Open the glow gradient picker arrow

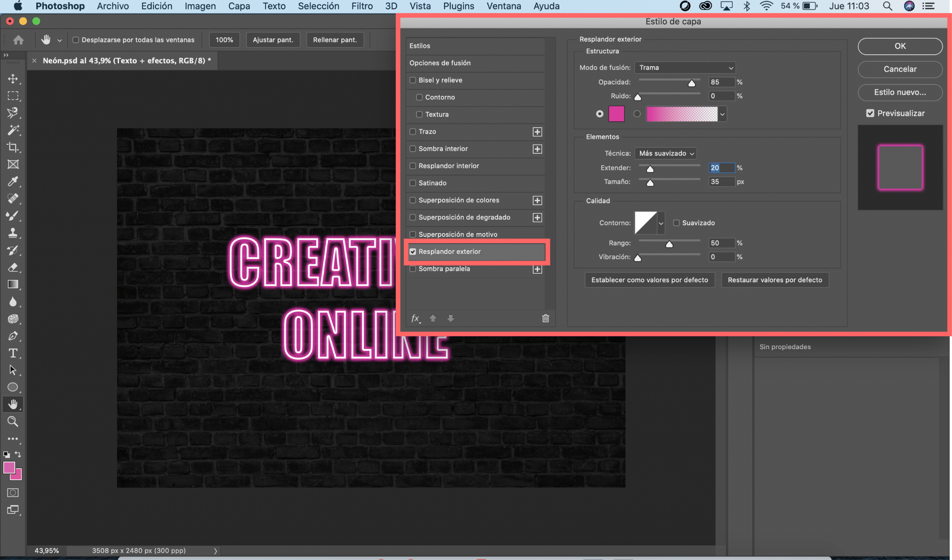pyautogui.click(x=722, y=114)
